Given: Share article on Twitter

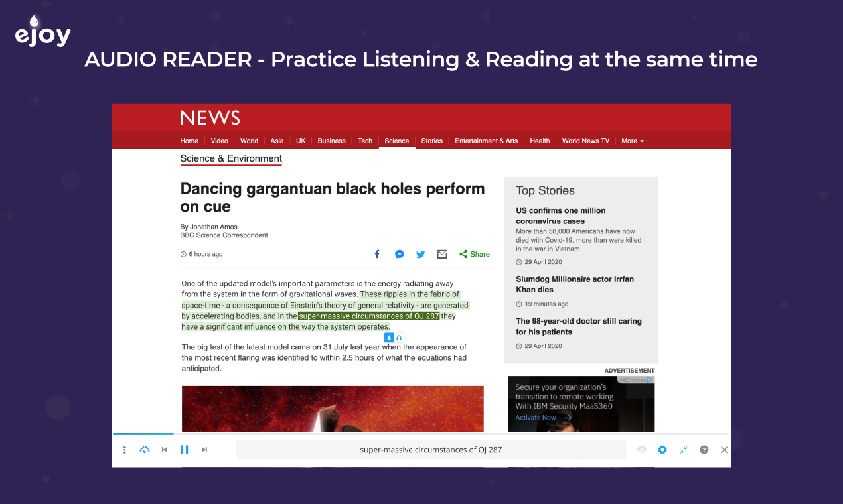Looking at the screenshot, I should click(421, 254).
